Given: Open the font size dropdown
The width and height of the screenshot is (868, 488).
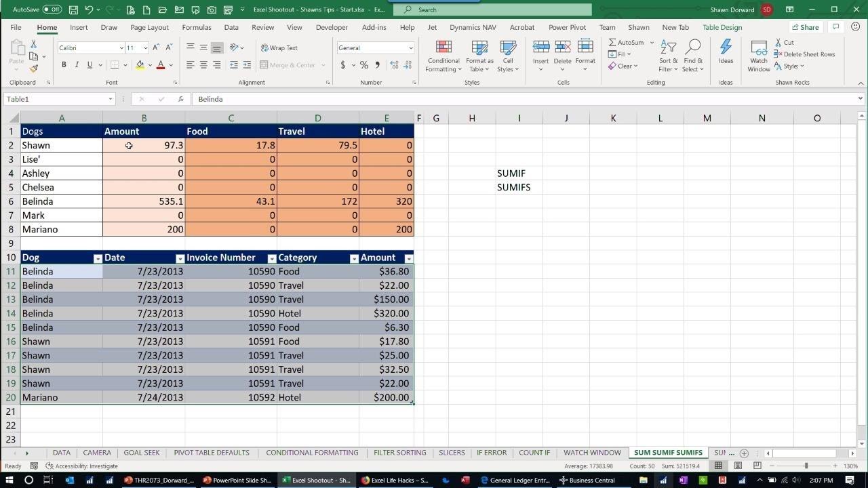Looking at the screenshot, I should pos(145,48).
